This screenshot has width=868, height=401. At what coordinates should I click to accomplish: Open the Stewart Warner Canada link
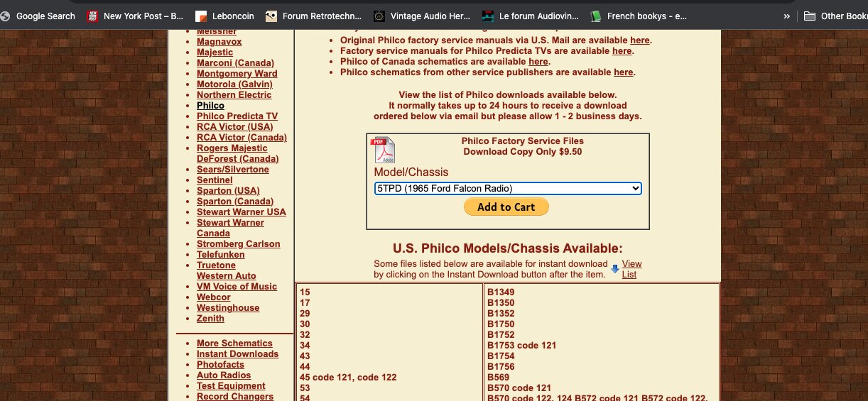point(230,228)
